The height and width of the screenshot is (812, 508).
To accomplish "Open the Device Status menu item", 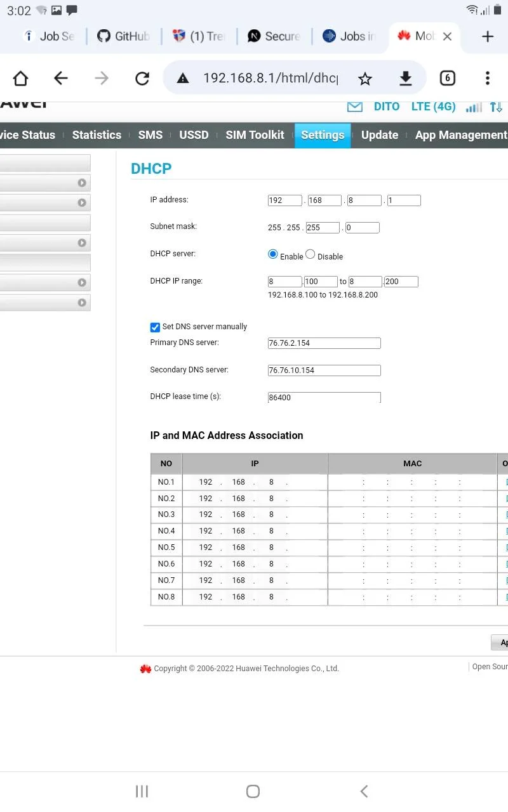I will click(x=27, y=134).
